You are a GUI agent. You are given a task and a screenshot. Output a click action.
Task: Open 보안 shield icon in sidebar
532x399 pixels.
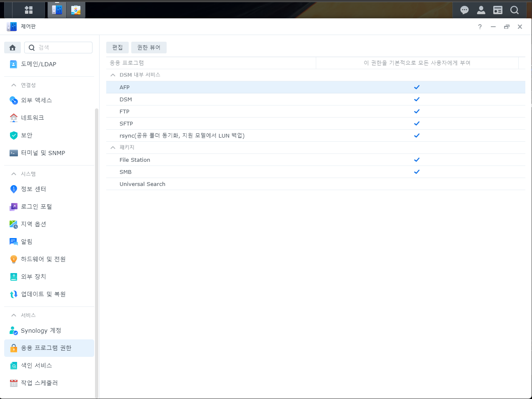(14, 136)
